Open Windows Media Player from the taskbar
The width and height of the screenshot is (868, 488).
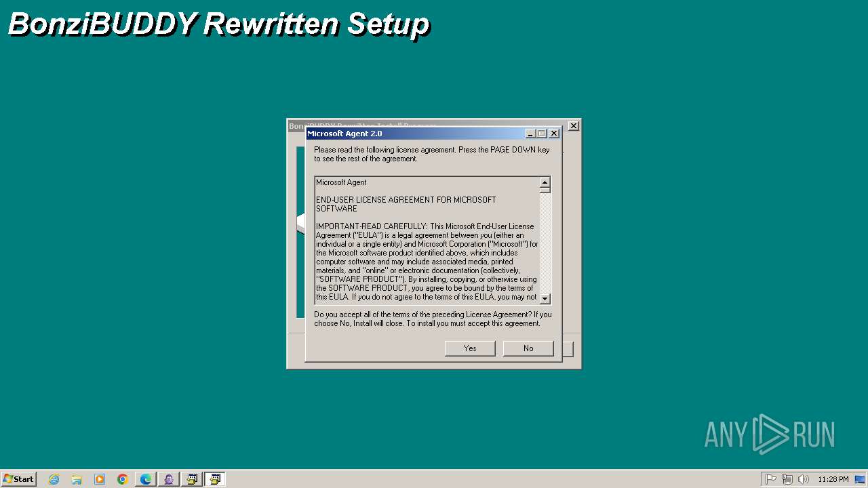[x=100, y=479]
